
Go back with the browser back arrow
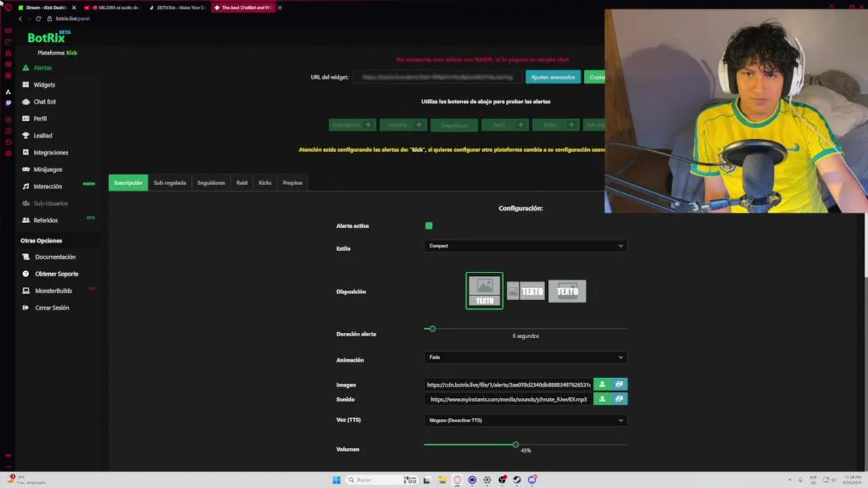click(20, 18)
